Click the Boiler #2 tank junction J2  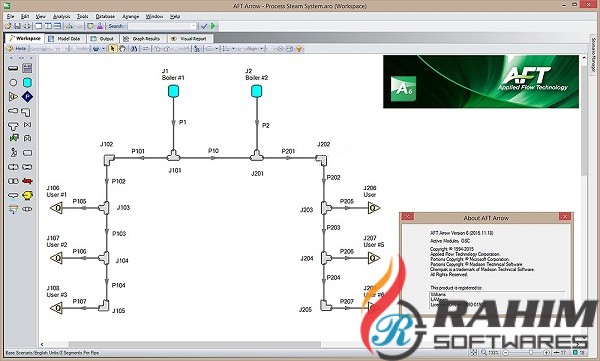[256, 91]
